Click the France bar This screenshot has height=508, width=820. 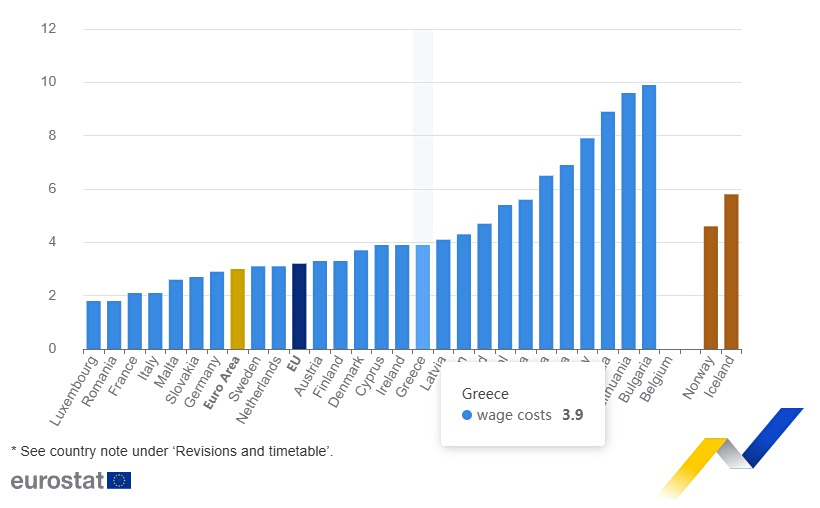(135, 321)
